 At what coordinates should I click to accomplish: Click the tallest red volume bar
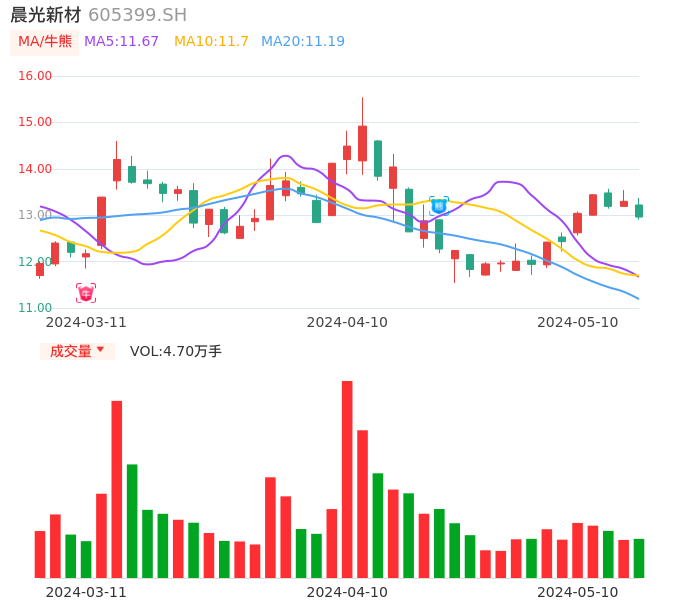coord(347,479)
